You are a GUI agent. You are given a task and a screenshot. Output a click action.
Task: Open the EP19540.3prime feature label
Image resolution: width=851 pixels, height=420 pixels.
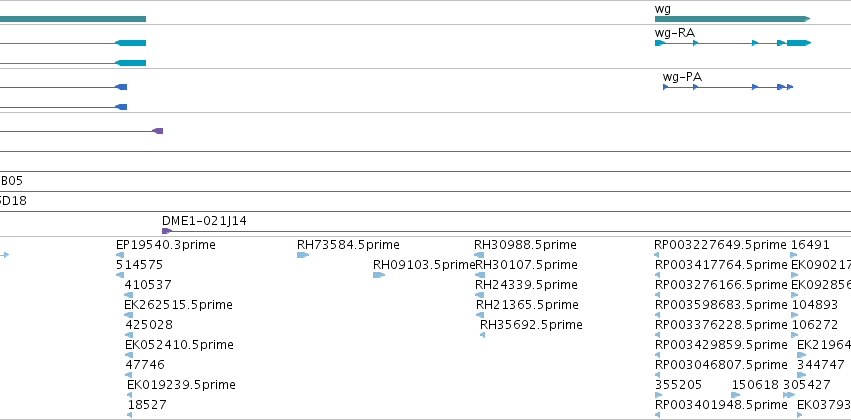click(x=166, y=245)
